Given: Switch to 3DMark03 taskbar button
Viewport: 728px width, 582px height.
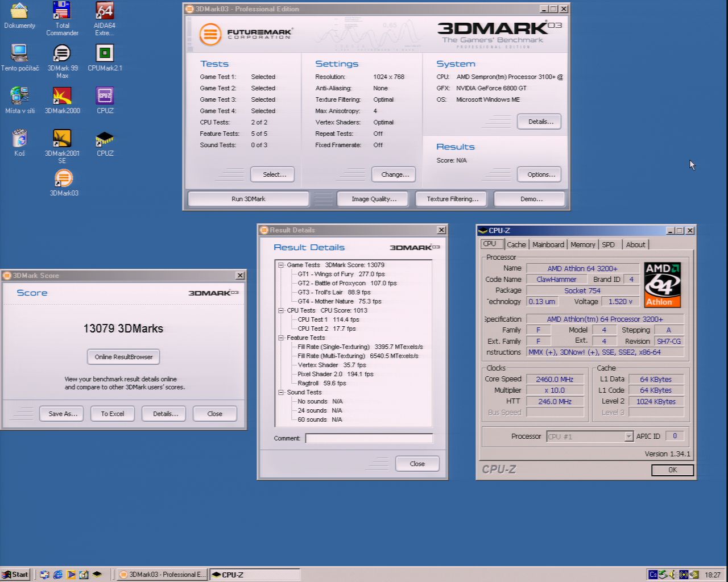Looking at the screenshot, I should click(x=163, y=575).
